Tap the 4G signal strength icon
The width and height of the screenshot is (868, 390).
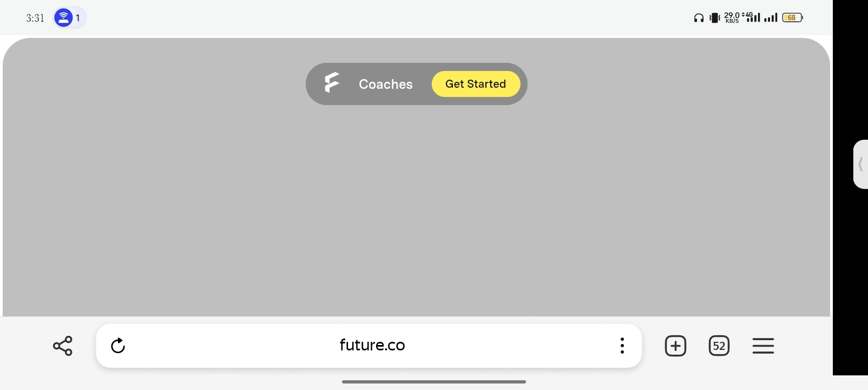point(752,17)
